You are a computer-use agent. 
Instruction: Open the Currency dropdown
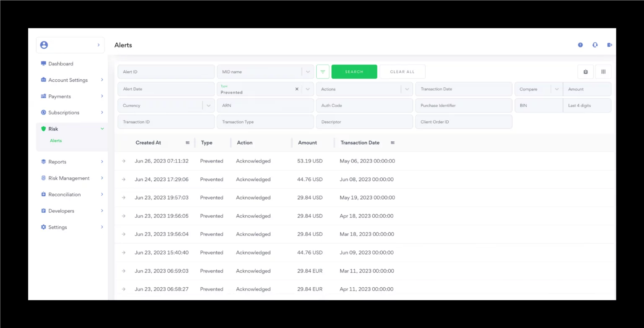point(208,106)
